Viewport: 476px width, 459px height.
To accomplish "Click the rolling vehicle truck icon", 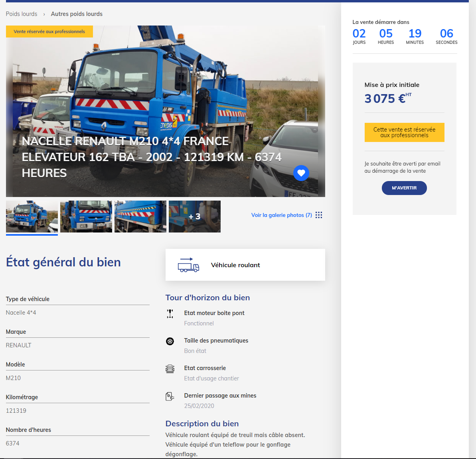I will coord(188,265).
